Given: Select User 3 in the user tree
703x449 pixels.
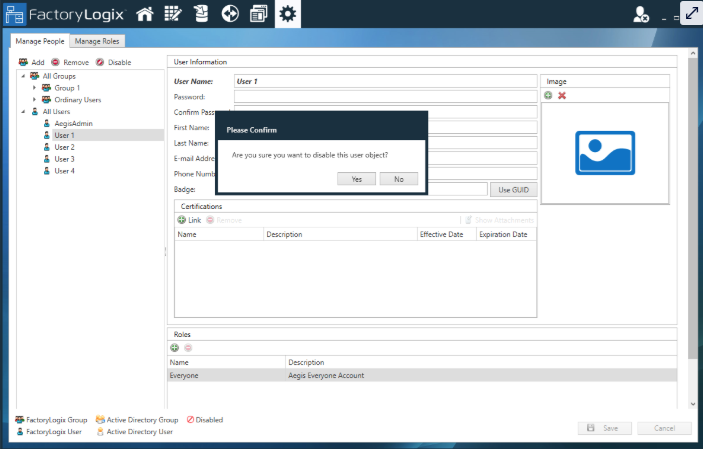Looking at the screenshot, I should 64,159.
